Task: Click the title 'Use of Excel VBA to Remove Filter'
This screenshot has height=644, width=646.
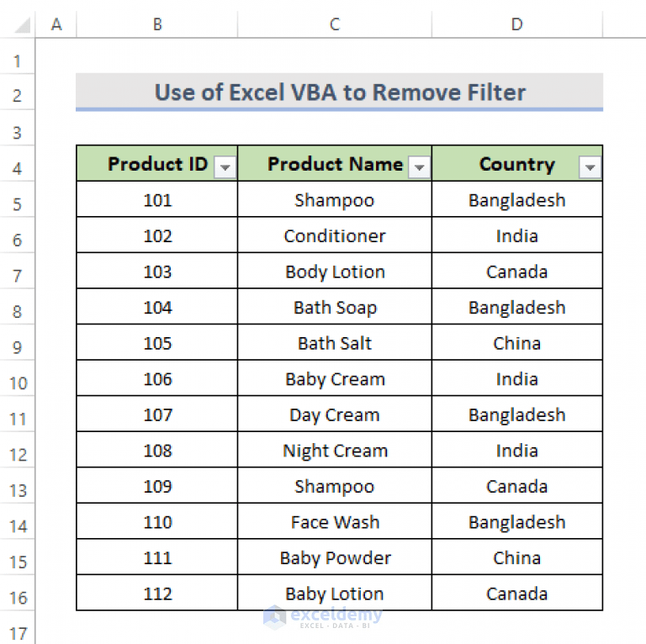Action: (340, 92)
